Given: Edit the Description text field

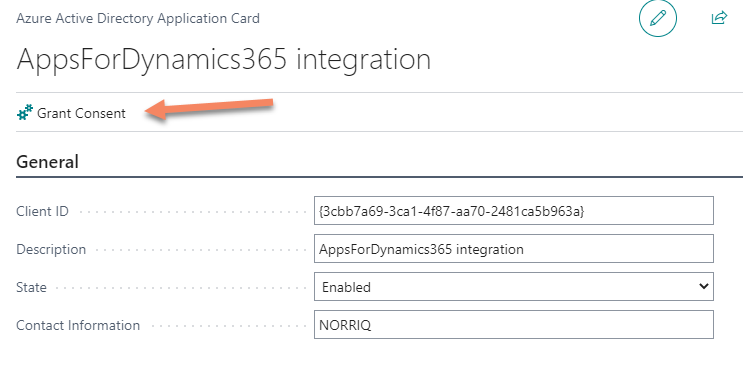Looking at the screenshot, I should pyautogui.click(x=514, y=249).
